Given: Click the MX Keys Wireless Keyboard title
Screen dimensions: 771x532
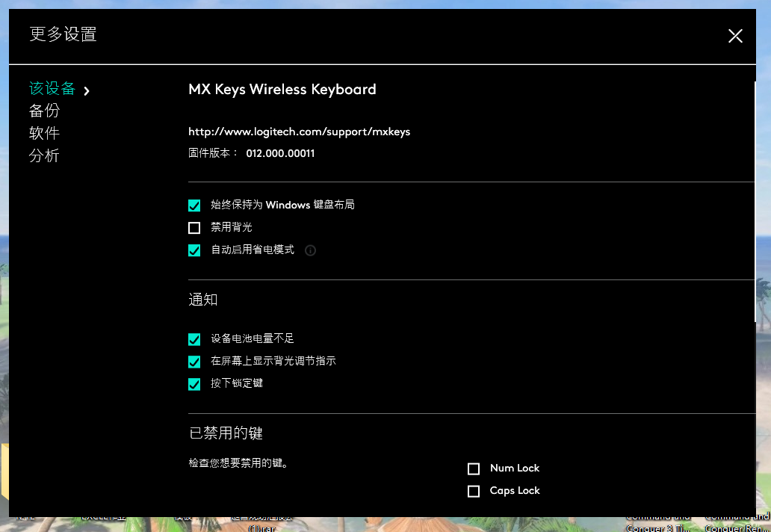Looking at the screenshot, I should coord(282,90).
